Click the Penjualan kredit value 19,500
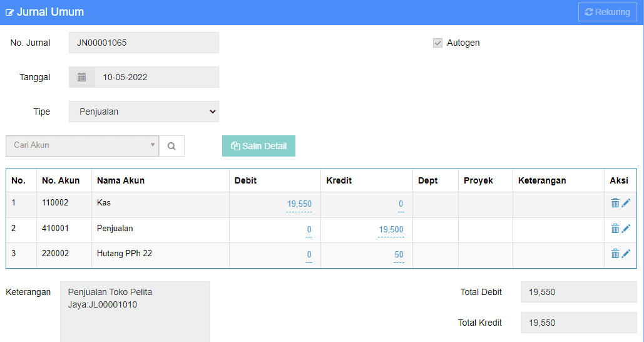Viewport: 644px width, 342px height. tap(391, 229)
